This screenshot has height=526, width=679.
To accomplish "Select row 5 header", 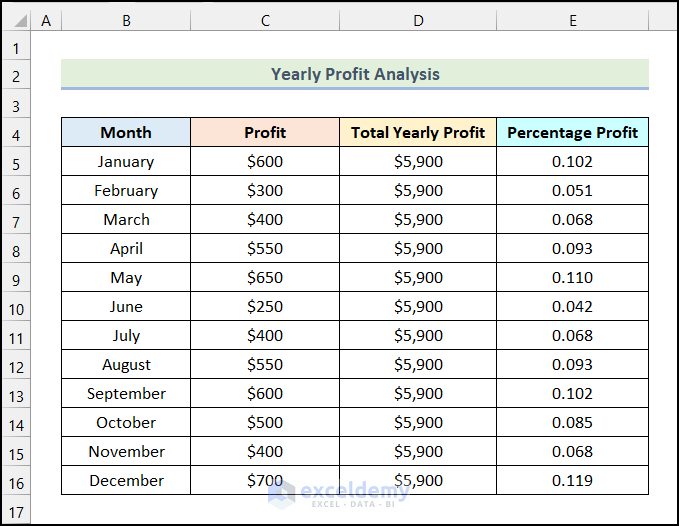I will point(17,162).
